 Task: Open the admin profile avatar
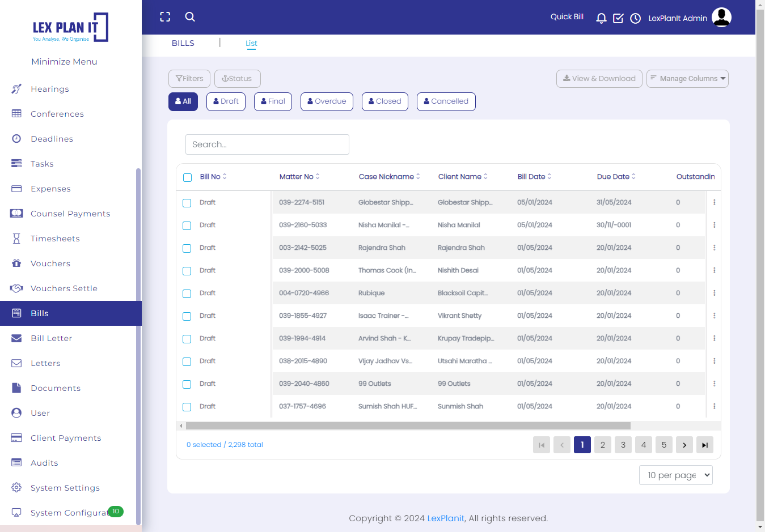721,18
